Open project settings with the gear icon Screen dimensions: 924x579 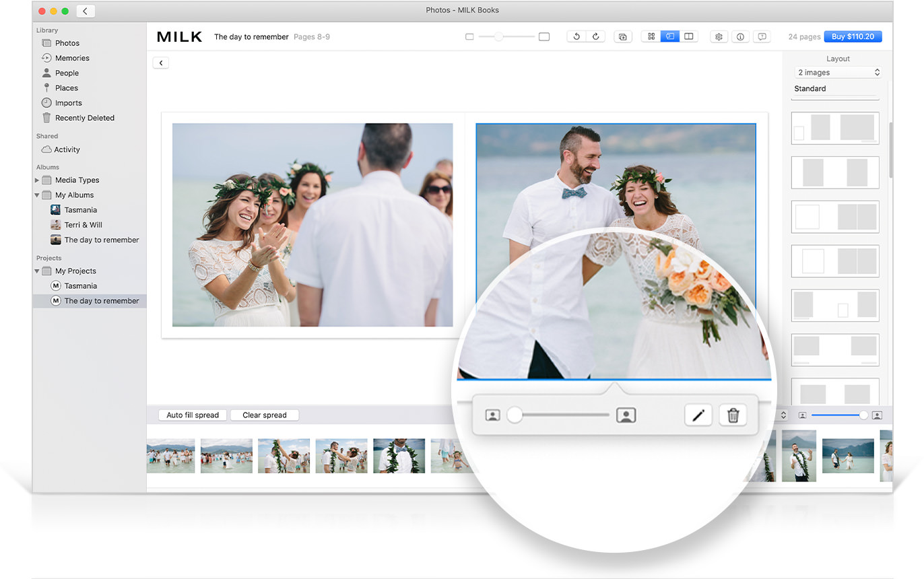pyautogui.click(x=719, y=36)
